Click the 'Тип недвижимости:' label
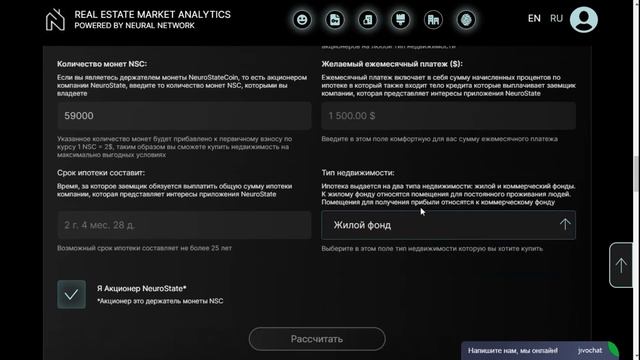Viewport: 640px width, 360px height. [358, 173]
